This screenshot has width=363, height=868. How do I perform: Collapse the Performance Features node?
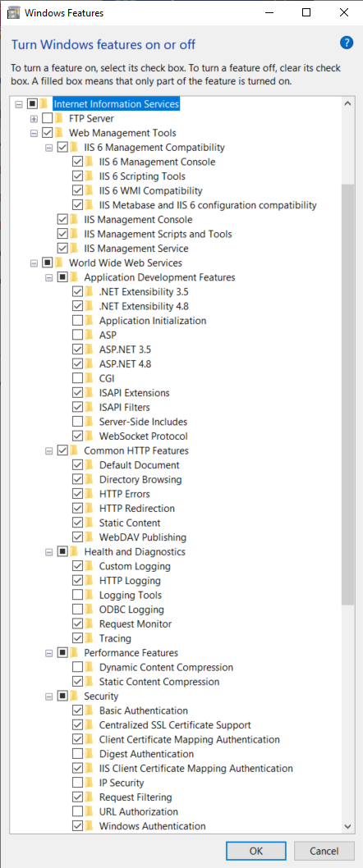click(49, 653)
